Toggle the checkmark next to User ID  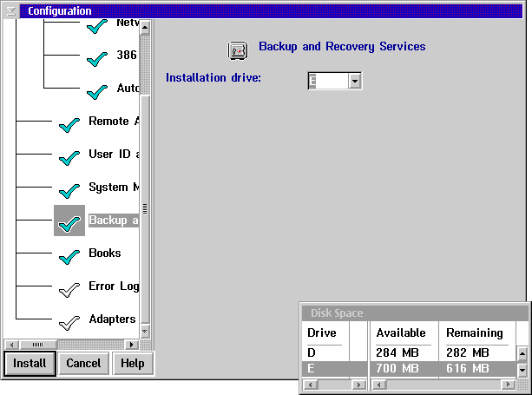coord(69,158)
